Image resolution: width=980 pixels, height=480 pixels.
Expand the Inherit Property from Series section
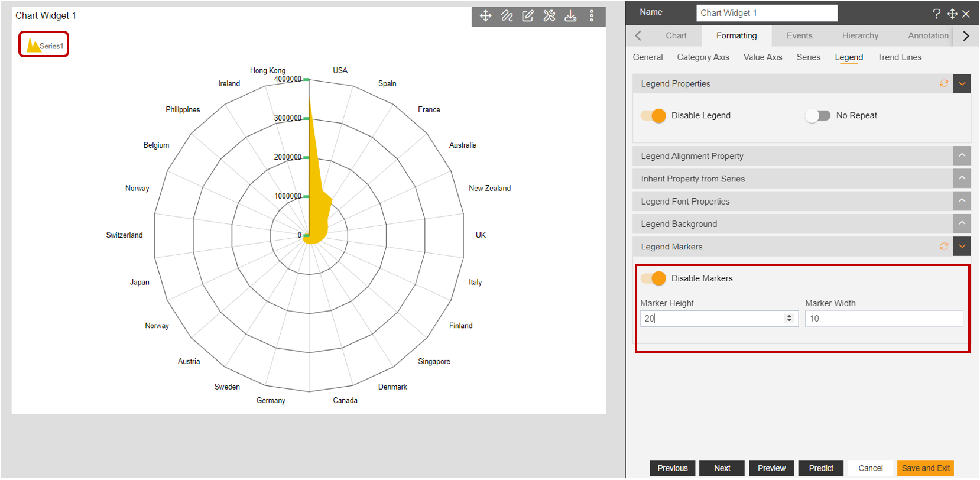[962, 178]
